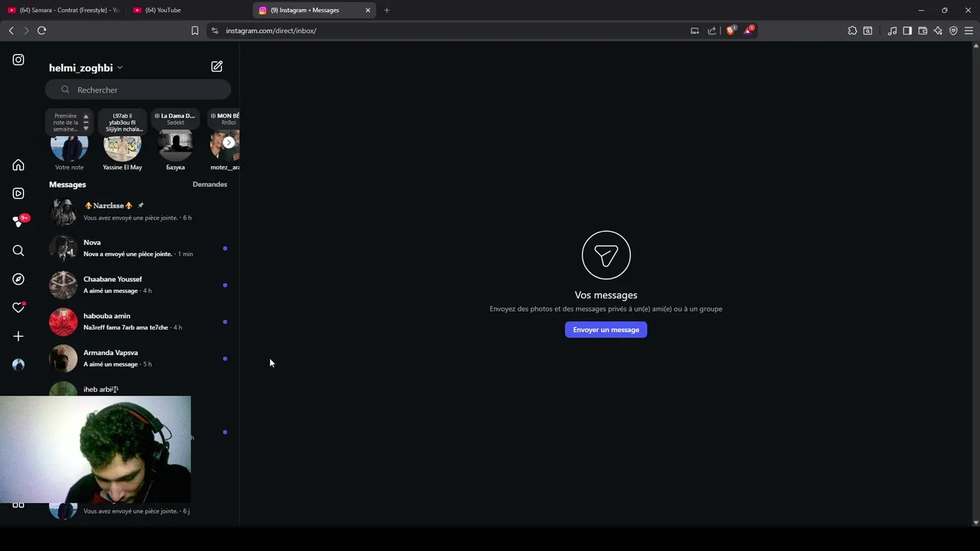This screenshot has height=551, width=980.
Task: Open Brave Shields lion icon
Action: [730, 31]
